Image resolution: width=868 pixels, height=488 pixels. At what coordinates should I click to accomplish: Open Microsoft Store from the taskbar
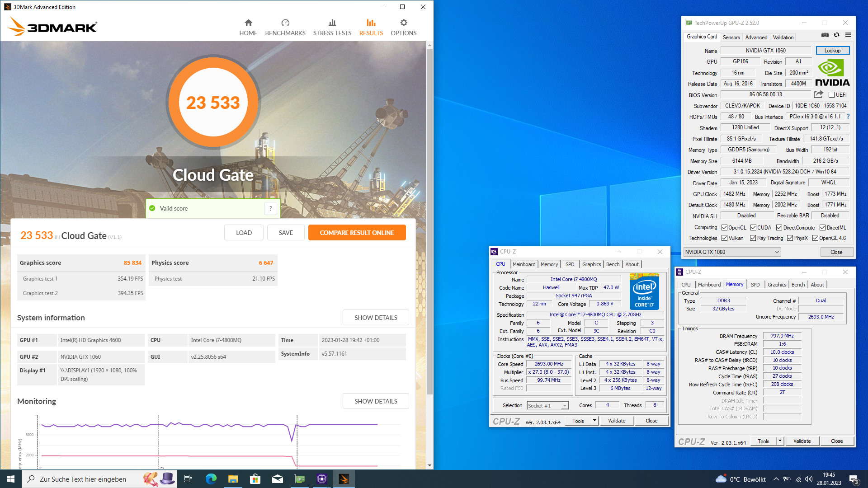[255, 479]
